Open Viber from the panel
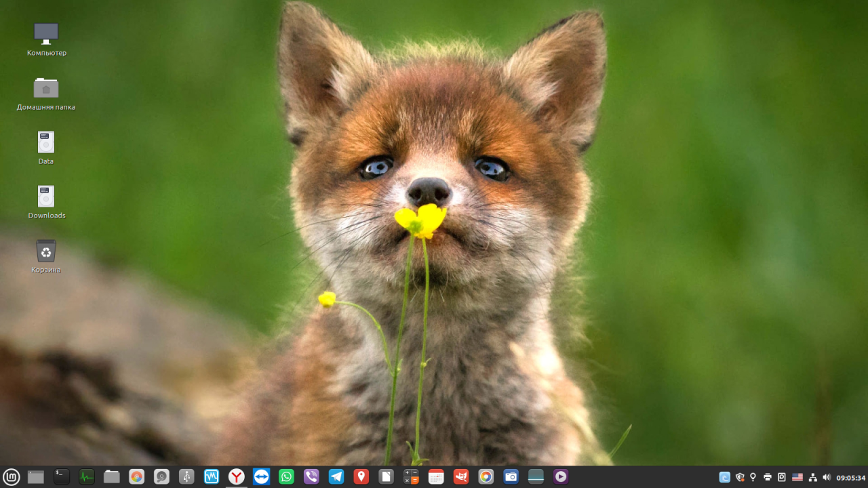Image resolution: width=868 pixels, height=488 pixels. coord(312,477)
